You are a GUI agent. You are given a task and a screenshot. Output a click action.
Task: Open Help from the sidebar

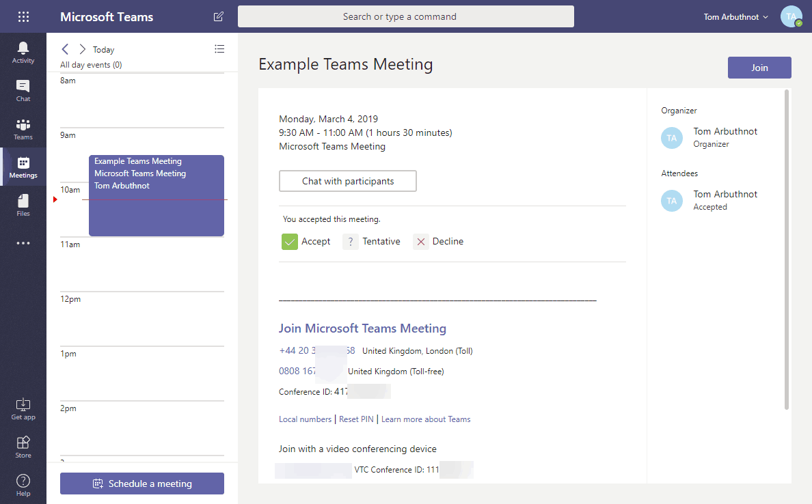point(23,483)
